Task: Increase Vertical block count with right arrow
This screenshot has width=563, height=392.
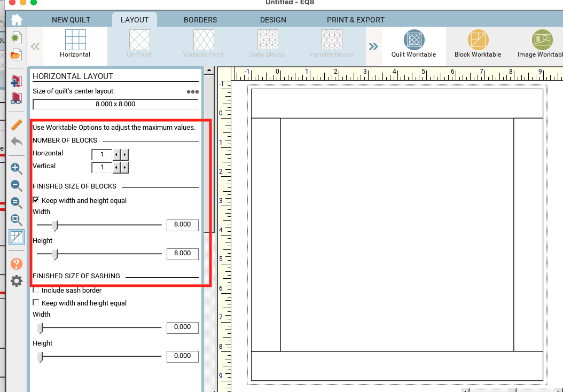Action: coord(124,168)
